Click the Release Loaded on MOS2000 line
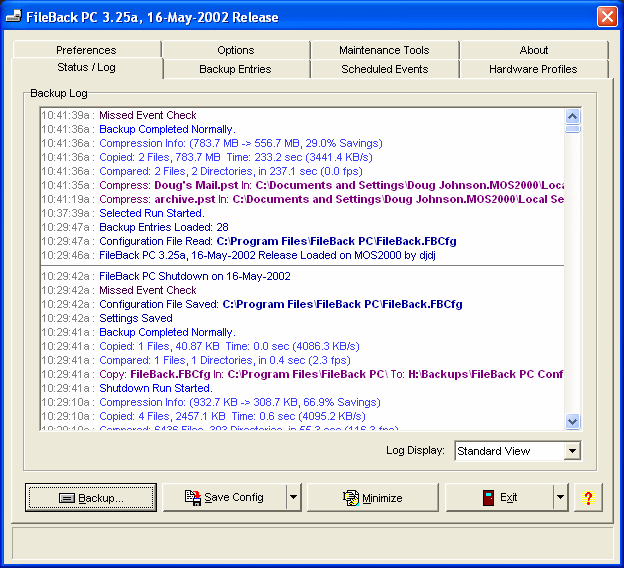This screenshot has height=568, width=624. [x=239, y=255]
